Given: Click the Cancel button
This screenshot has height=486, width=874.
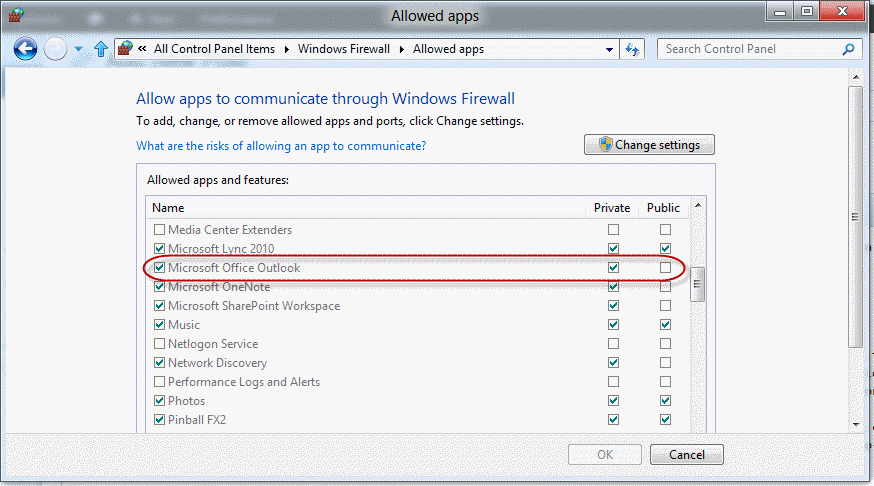Looking at the screenshot, I should coord(686,455).
